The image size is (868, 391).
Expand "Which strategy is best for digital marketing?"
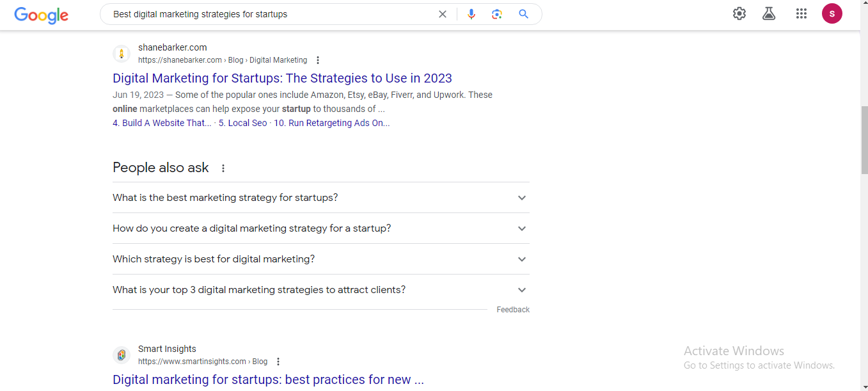coord(522,259)
